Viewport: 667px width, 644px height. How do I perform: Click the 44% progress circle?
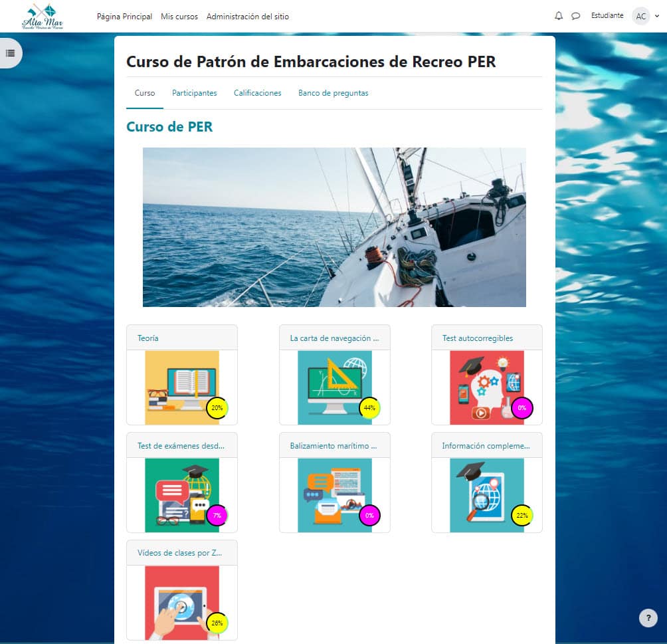pos(369,407)
